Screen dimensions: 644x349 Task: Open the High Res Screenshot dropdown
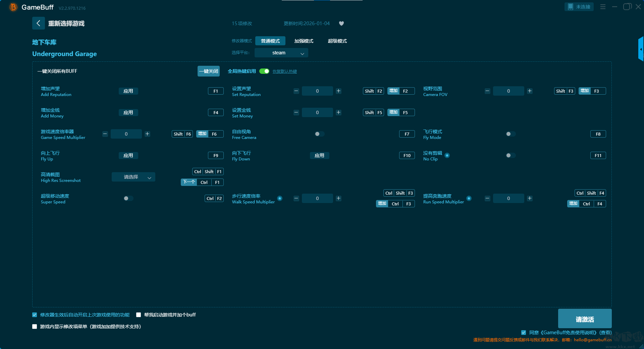click(133, 177)
